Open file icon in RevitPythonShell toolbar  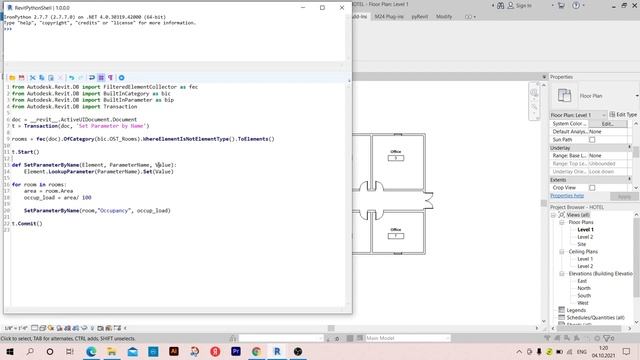12,78
